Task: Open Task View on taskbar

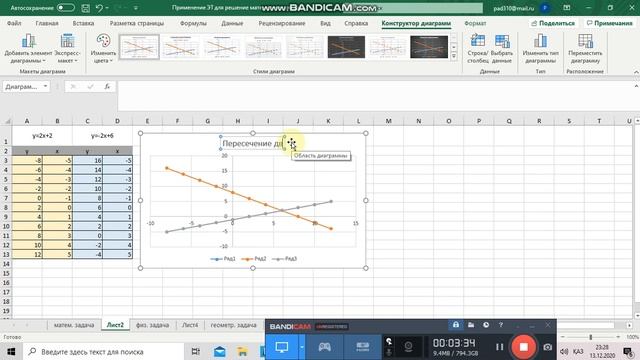Action: pyautogui.click(x=196, y=351)
